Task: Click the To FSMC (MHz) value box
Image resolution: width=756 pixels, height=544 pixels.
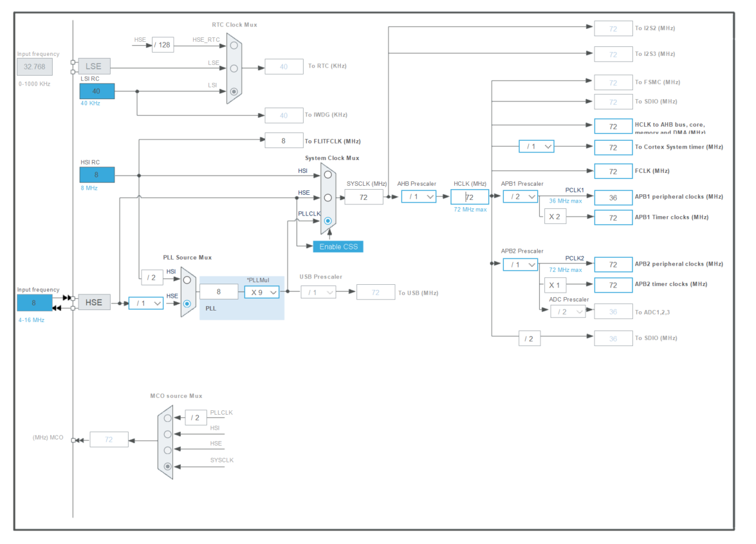Action: point(613,82)
